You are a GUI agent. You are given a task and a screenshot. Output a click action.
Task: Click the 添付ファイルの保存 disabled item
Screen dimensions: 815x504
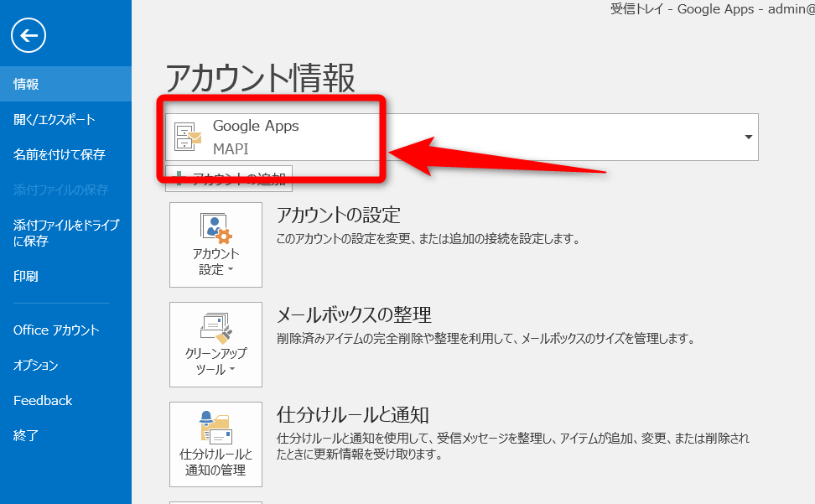point(61,190)
